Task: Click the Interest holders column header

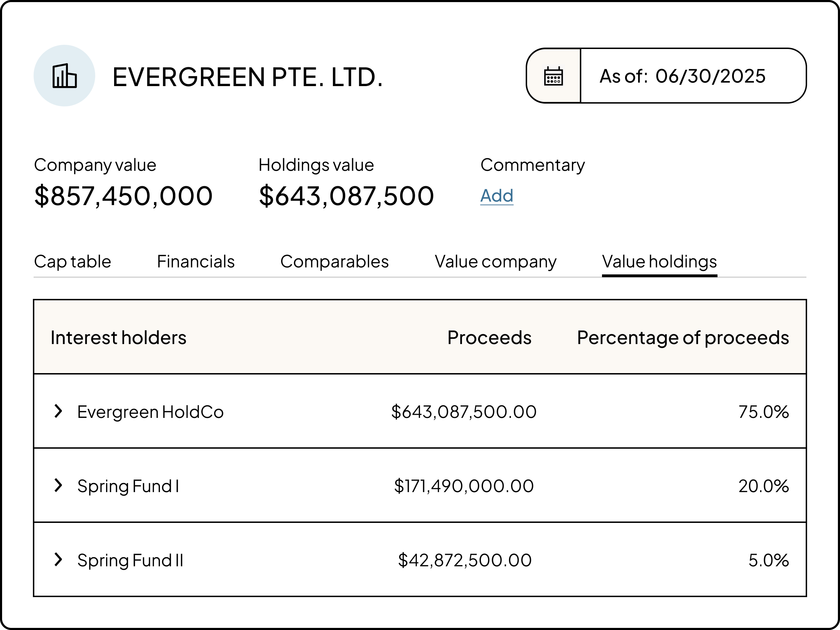Action: point(119,337)
